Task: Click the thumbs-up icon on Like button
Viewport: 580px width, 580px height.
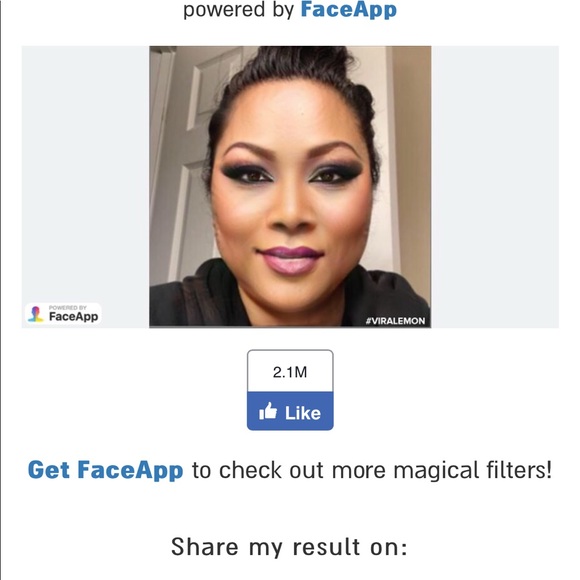Action: (x=268, y=411)
